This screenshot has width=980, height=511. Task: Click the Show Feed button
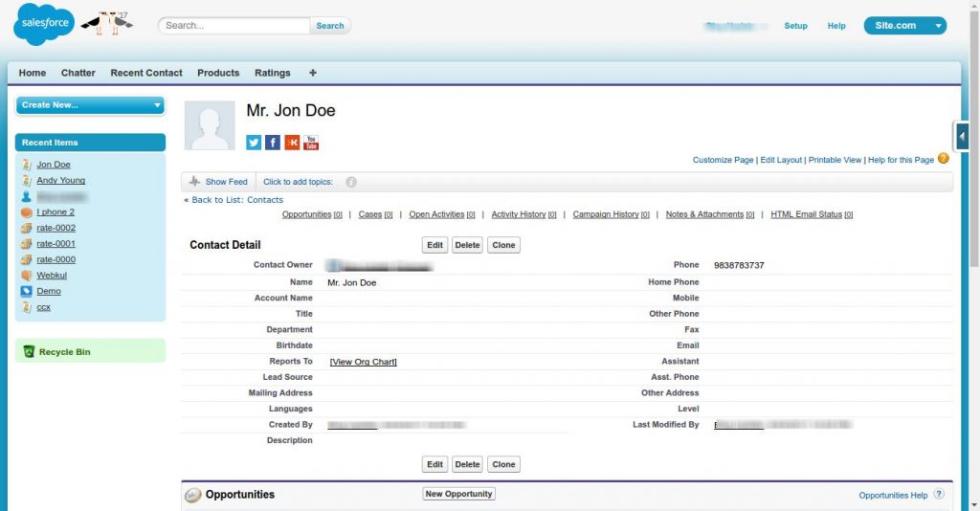tap(218, 182)
